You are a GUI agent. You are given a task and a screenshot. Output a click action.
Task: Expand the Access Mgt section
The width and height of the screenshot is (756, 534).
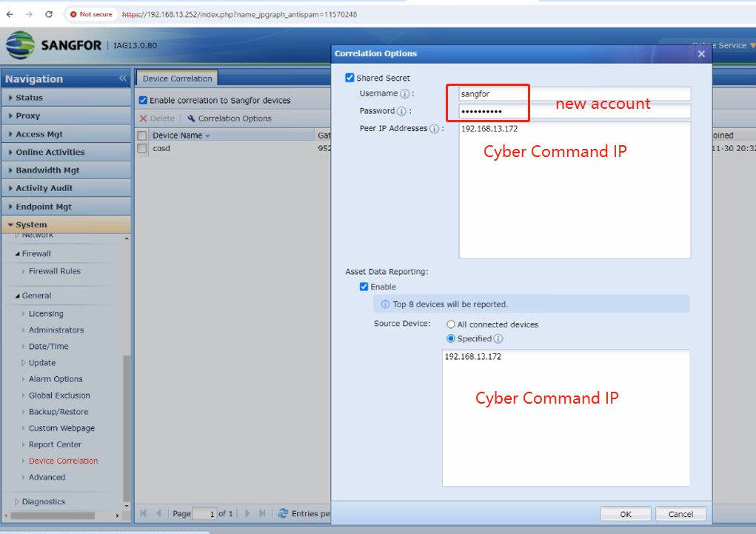point(66,134)
